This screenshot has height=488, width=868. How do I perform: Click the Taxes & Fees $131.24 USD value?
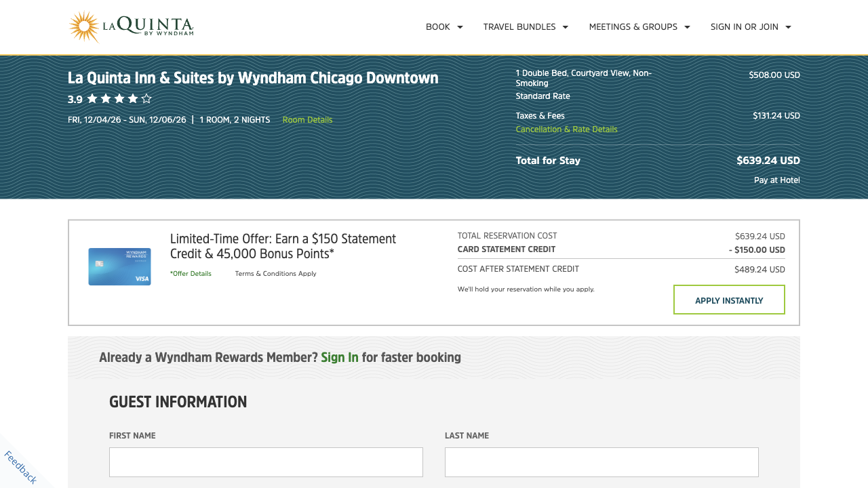pyautogui.click(x=776, y=116)
